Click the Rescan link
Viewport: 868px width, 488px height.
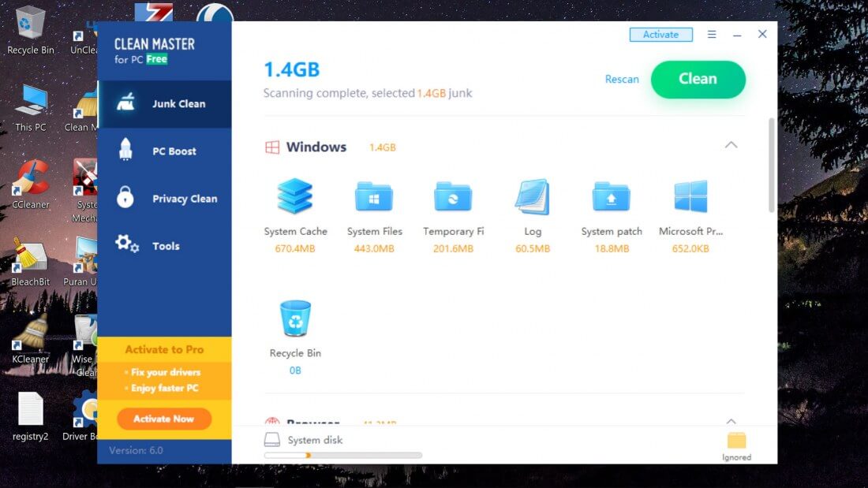pyautogui.click(x=622, y=79)
